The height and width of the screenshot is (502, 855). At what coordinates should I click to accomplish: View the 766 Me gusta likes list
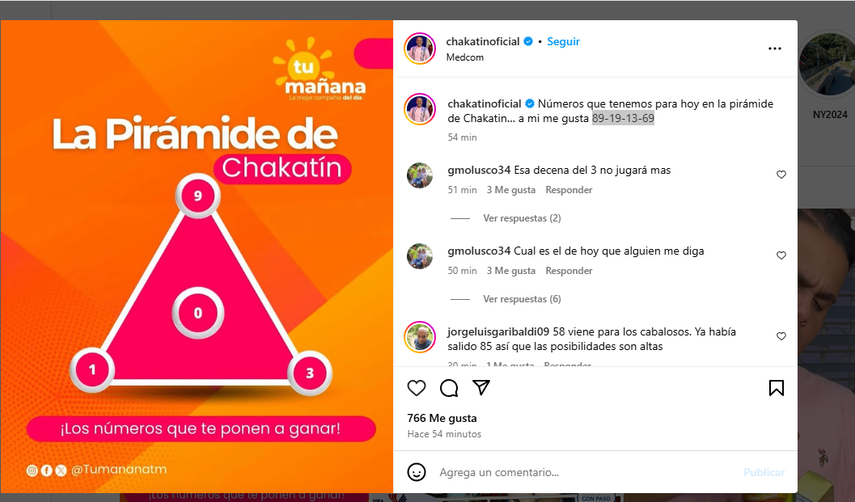pos(442,418)
